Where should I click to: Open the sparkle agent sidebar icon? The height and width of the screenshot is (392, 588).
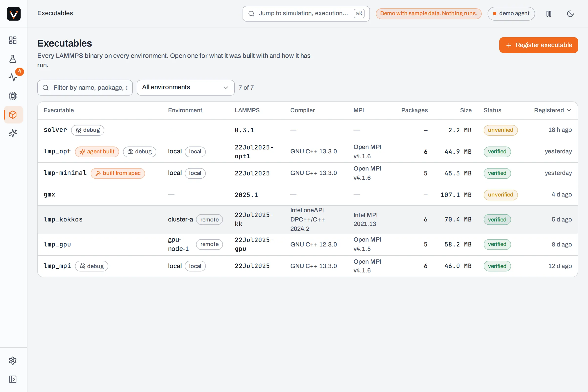pyautogui.click(x=13, y=133)
